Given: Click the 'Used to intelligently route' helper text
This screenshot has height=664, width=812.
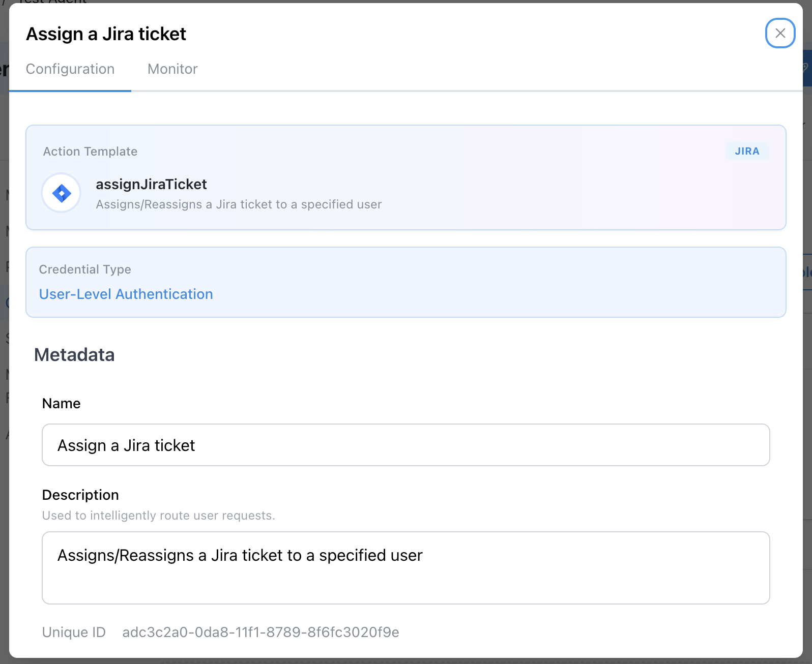Looking at the screenshot, I should [x=158, y=516].
